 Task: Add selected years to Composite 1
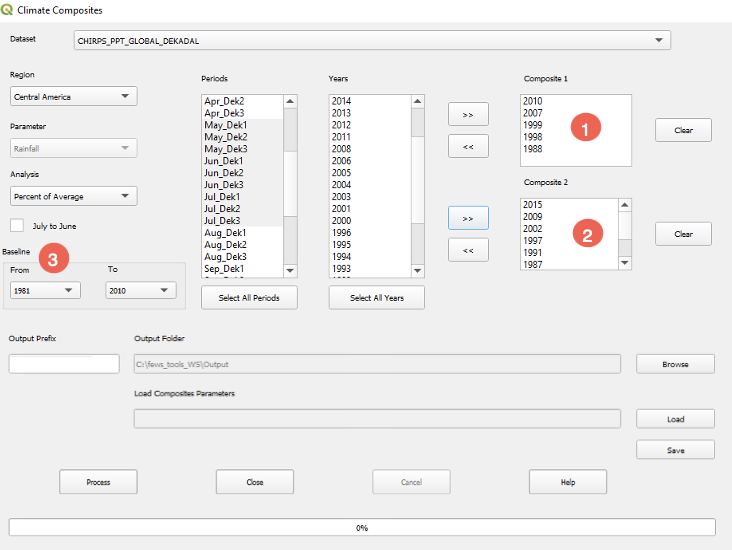[x=468, y=115]
